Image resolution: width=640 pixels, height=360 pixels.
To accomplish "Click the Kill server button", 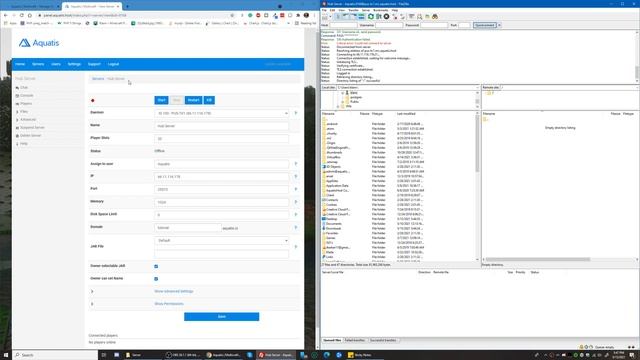I will (x=209, y=100).
